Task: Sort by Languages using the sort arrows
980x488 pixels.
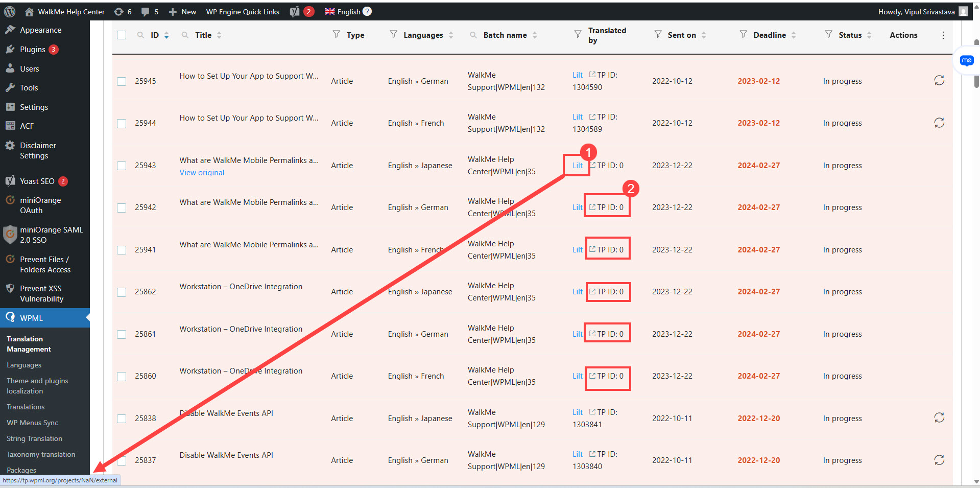Action: click(x=451, y=35)
